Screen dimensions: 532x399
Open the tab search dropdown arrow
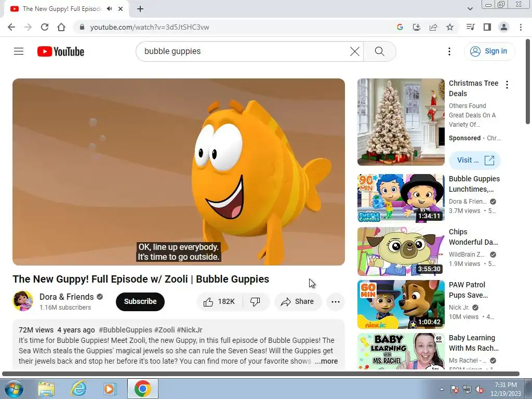pyautogui.click(x=470, y=9)
